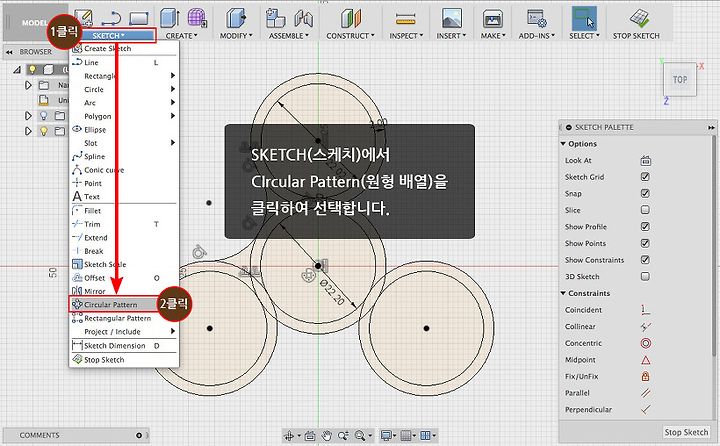
Task: Enable the 3D Sketch checkbox
Action: [x=645, y=276]
